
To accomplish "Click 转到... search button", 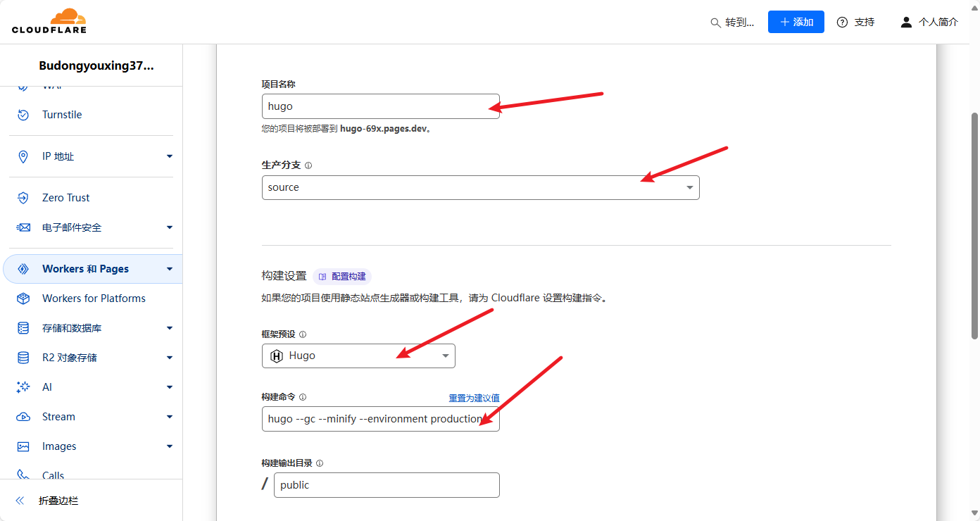I will coord(732,23).
